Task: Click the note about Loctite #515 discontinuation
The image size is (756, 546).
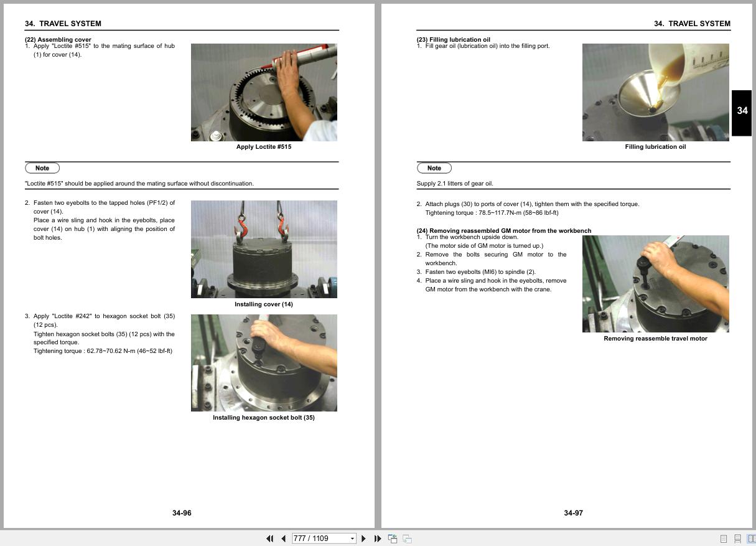Action: pyautogui.click(x=139, y=184)
